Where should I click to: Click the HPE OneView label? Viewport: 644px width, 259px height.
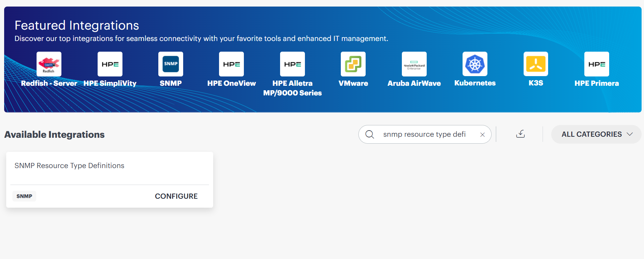pos(231,83)
